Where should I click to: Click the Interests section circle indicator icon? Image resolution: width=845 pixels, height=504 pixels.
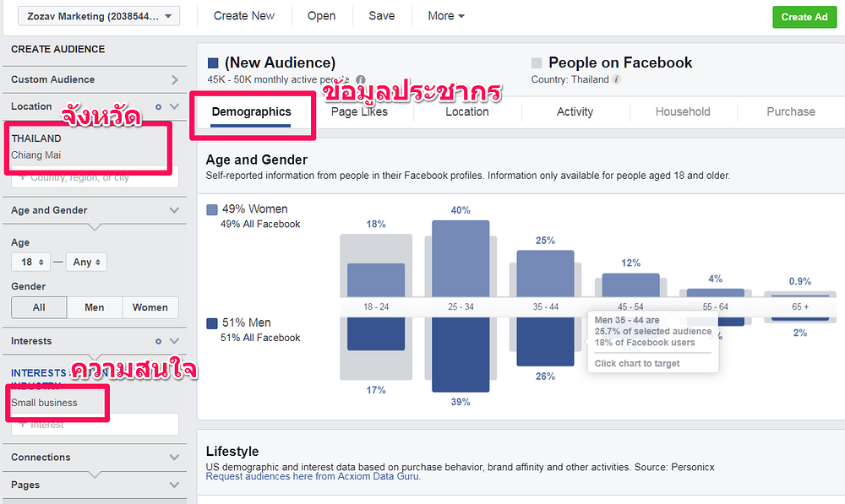[x=159, y=341]
